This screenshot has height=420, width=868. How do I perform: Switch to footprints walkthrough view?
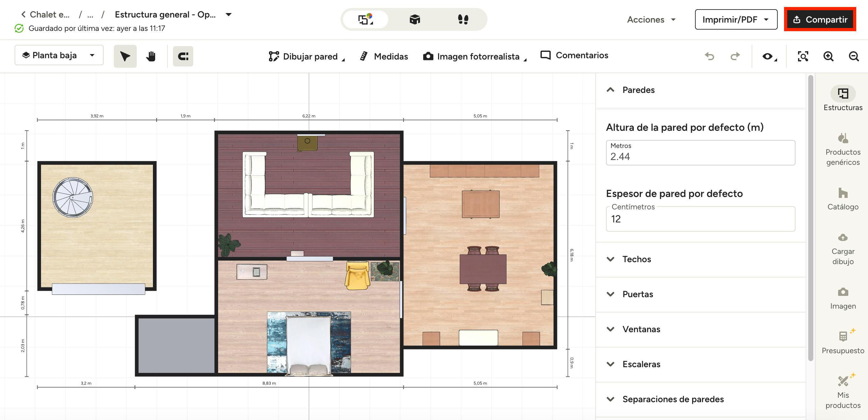point(463,19)
